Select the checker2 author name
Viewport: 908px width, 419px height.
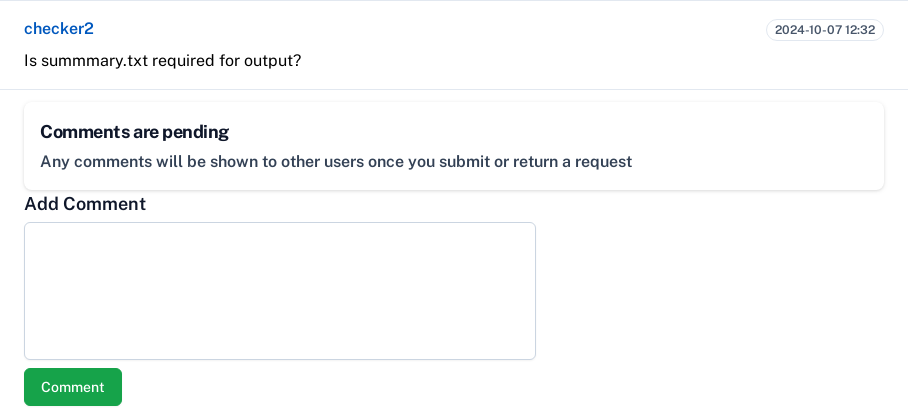point(58,29)
